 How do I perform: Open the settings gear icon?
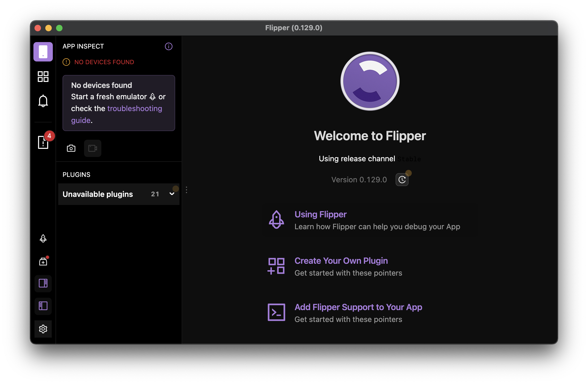[x=43, y=329]
